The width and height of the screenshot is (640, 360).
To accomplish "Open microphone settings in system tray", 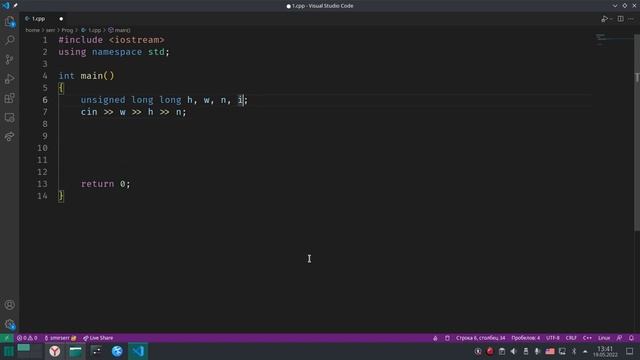I will click(537, 351).
